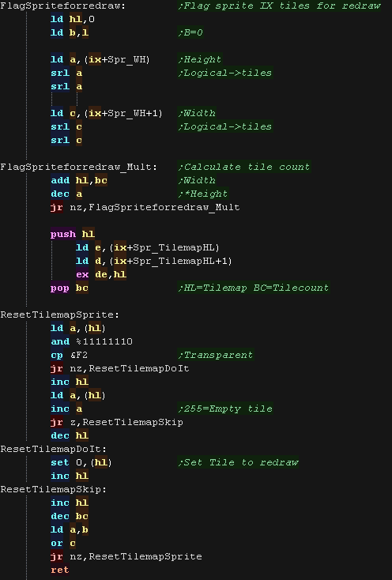This screenshot has width=392, height=580.
Task: Click the pop bc instruction
Action: click(x=70, y=288)
